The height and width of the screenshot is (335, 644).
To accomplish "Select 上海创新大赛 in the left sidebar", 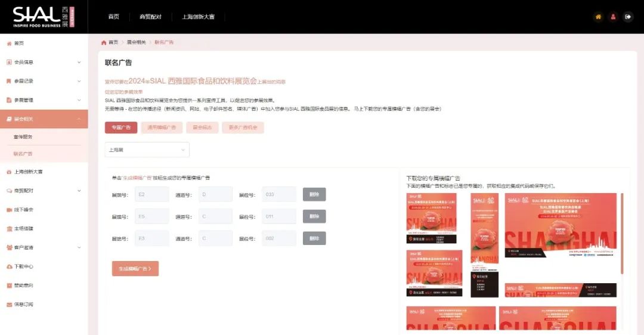I will (x=29, y=172).
